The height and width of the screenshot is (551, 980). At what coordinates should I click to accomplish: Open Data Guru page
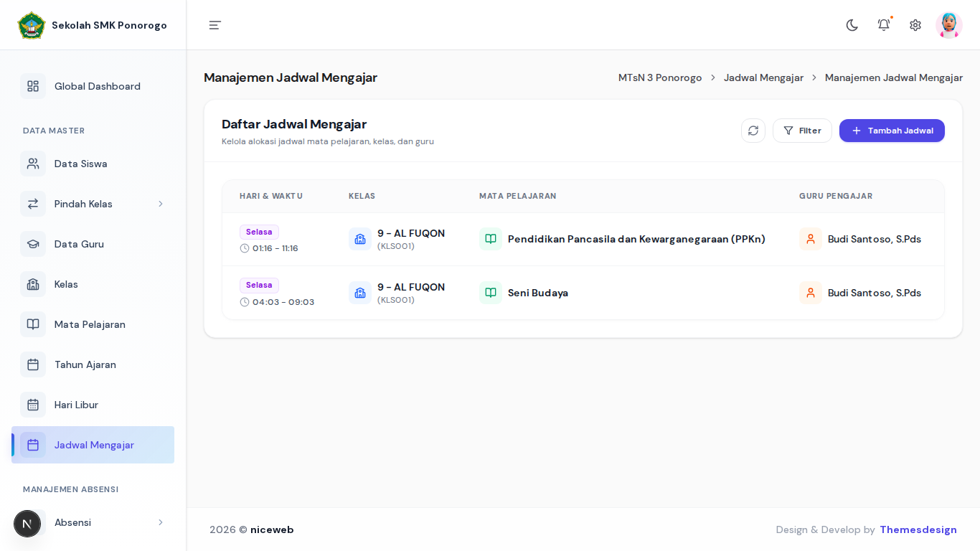pyautogui.click(x=93, y=244)
